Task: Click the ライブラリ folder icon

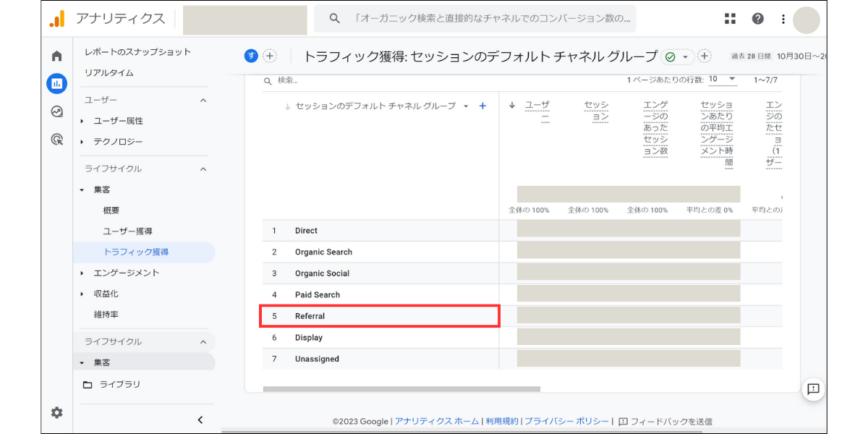Action: [x=88, y=384]
